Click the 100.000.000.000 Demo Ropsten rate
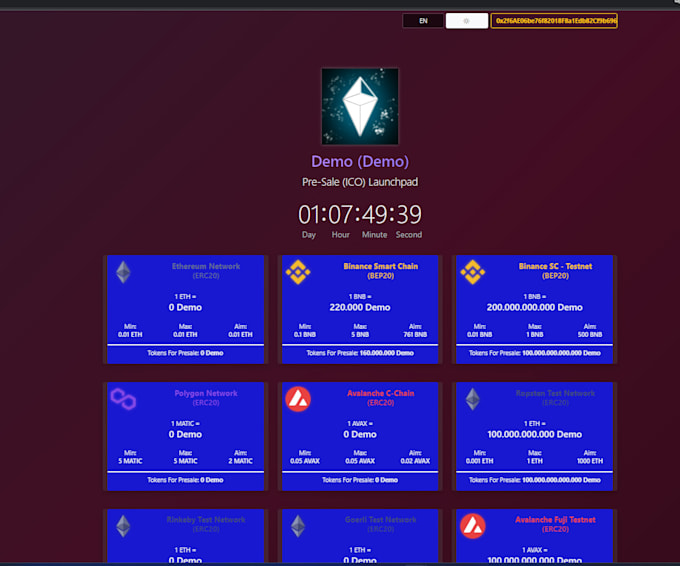 (535, 434)
